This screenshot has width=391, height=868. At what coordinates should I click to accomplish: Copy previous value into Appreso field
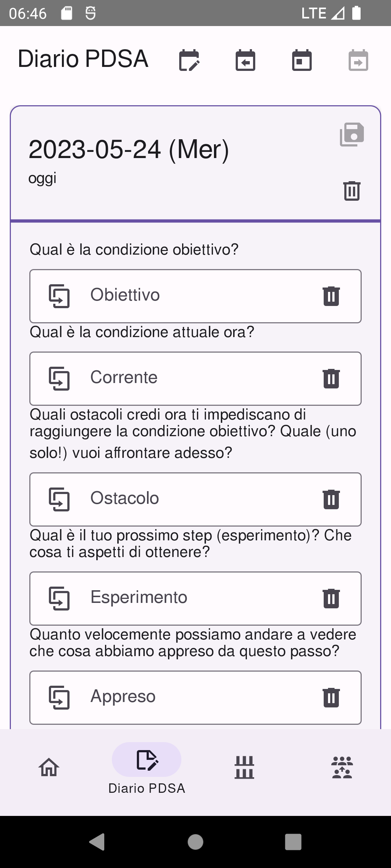59,698
